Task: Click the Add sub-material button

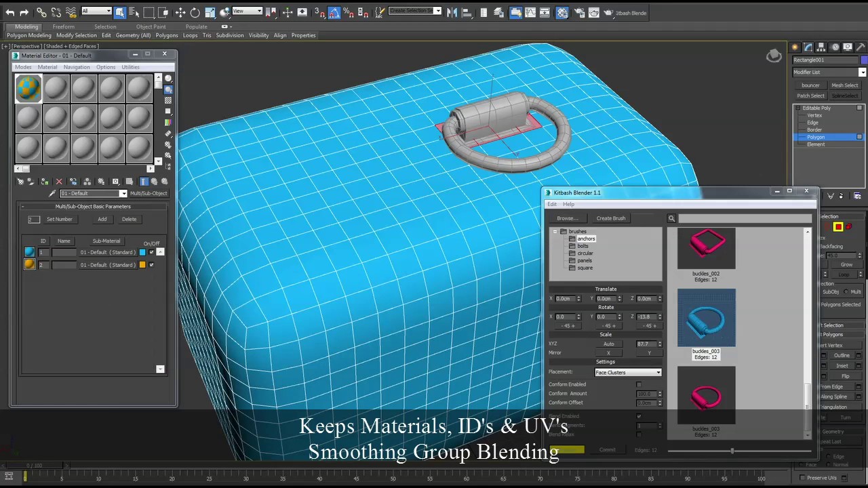Action: tap(102, 219)
